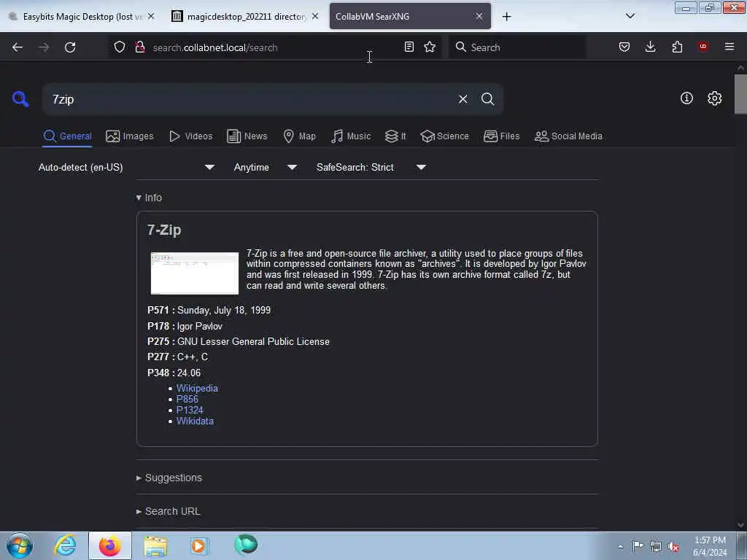747x560 pixels.
Task: Open the list all tabs chevron
Action: [630, 16]
